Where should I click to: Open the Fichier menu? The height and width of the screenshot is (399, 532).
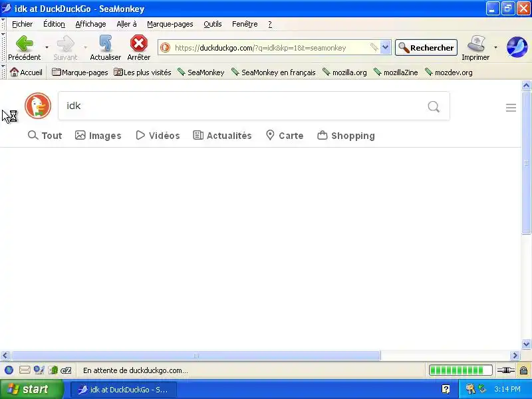[x=23, y=24]
